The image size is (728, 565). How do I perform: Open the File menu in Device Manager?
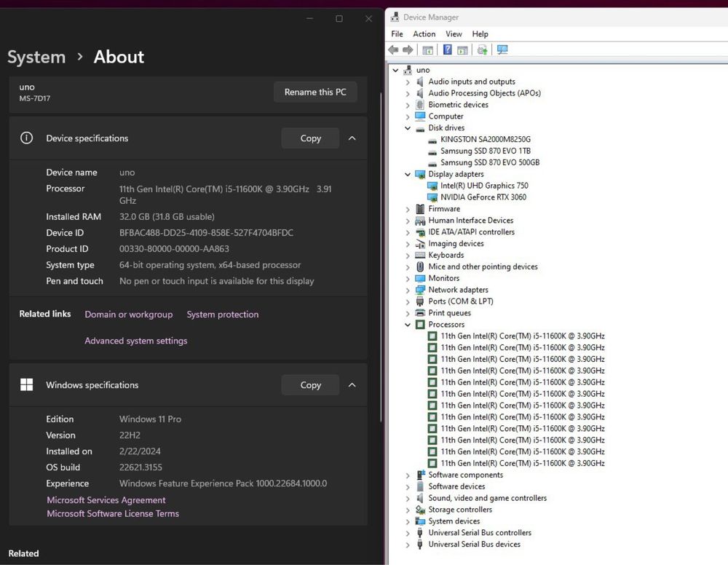397,34
